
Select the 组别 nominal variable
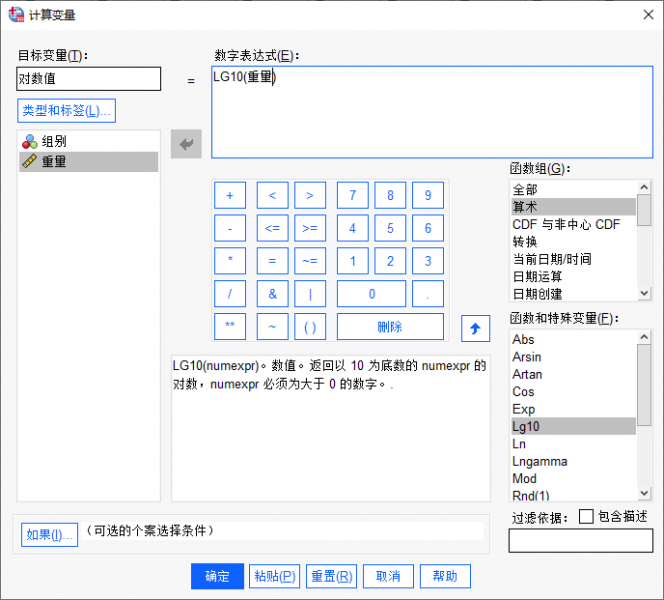89,141
